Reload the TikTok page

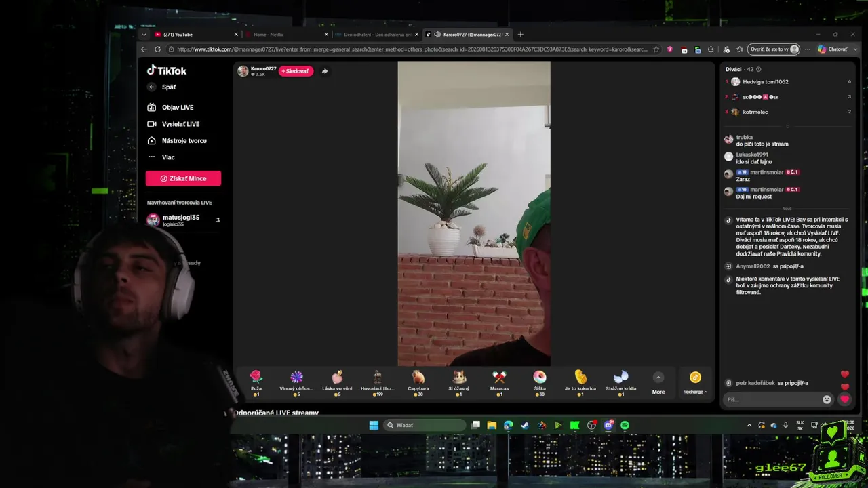[157, 49]
